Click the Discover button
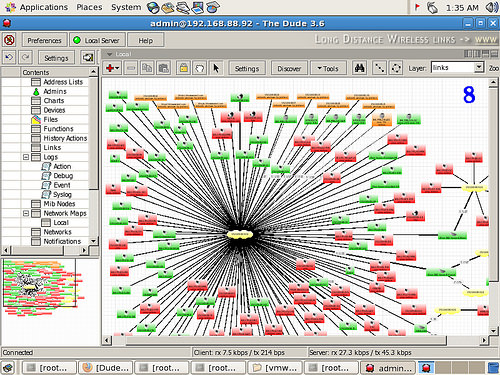This screenshot has height=375, width=500. point(289,68)
